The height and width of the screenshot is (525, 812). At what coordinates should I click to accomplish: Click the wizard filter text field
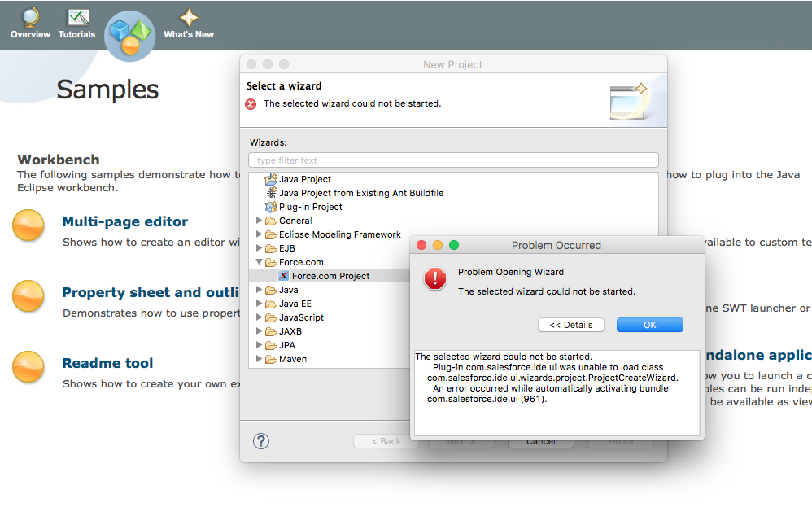454,160
